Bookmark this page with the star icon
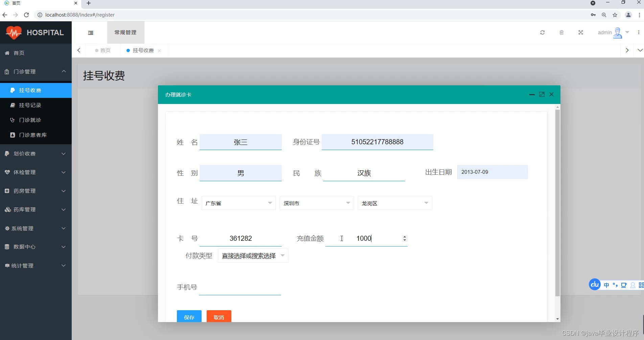This screenshot has height=340, width=644. pos(615,15)
